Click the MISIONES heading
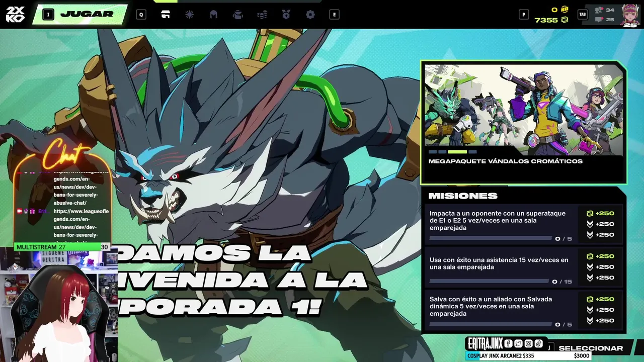Image resolution: width=644 pixels, height=362 pixels. point(463,196)
